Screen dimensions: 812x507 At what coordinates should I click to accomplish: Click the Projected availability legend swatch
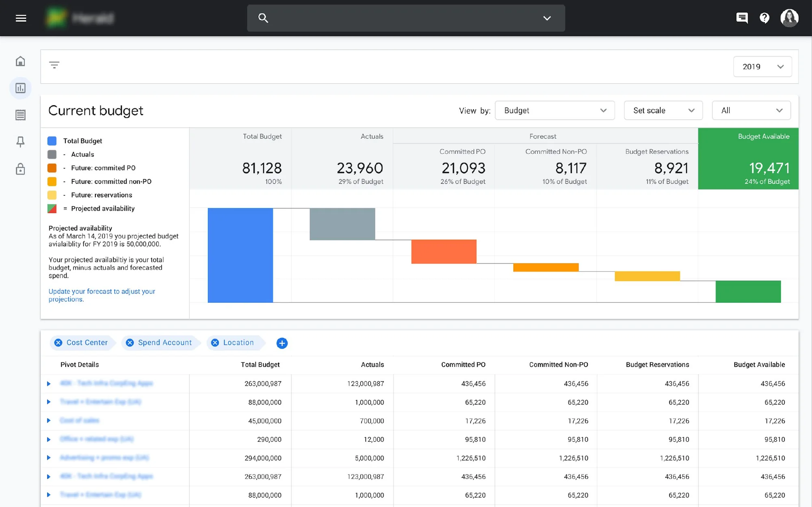52,209
